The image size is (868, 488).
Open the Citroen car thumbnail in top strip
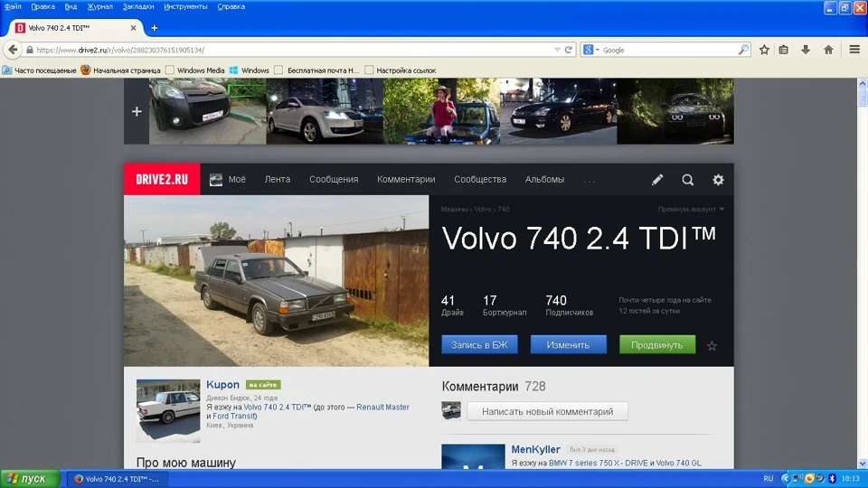click(208, 111)
